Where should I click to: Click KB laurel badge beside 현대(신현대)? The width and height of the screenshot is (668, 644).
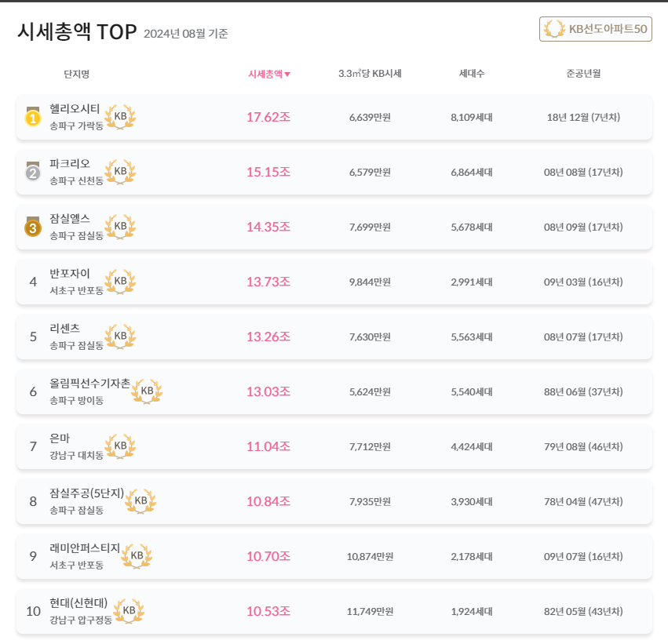(x=130, y=610)
